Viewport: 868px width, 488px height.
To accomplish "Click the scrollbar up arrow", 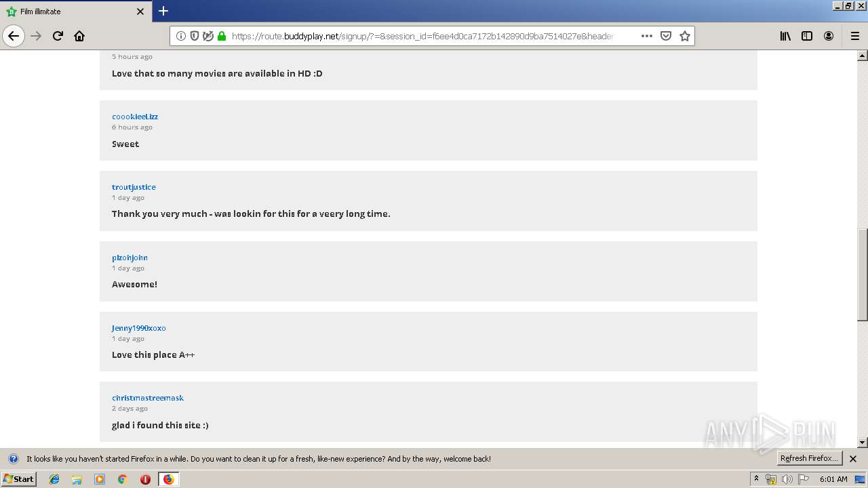I will [863, 56].
